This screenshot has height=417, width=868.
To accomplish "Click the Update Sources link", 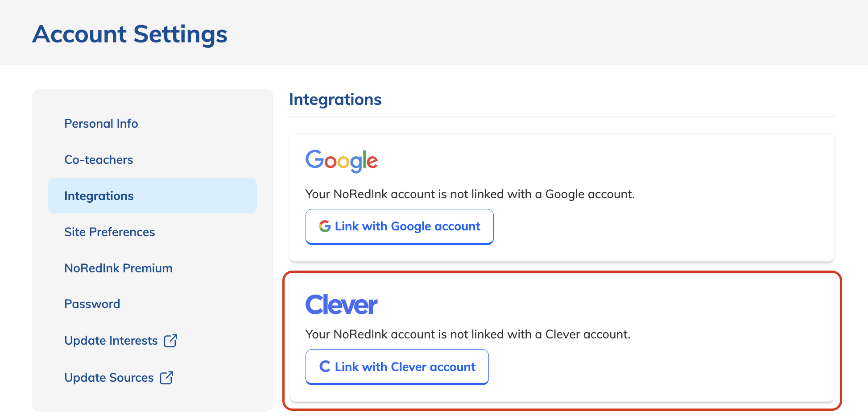I will tap(108, 377).
